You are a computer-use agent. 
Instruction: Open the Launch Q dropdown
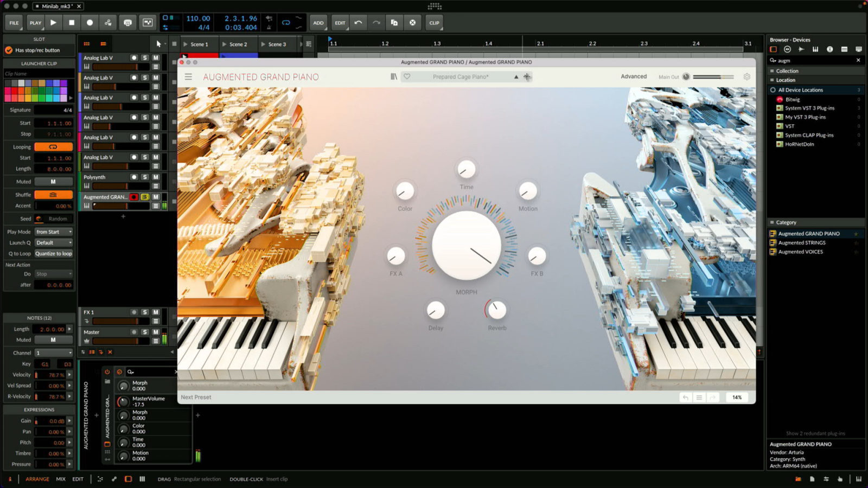[54, 243]
